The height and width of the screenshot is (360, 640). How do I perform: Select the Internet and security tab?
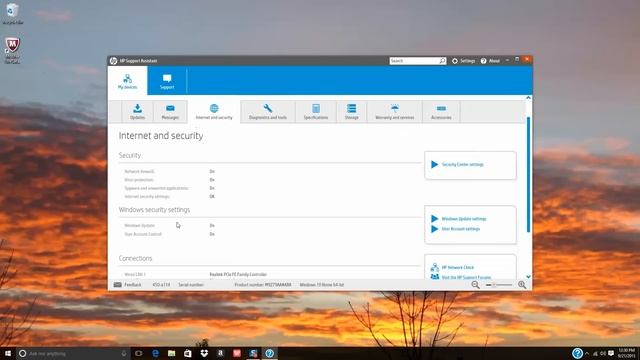click(214, 111)
